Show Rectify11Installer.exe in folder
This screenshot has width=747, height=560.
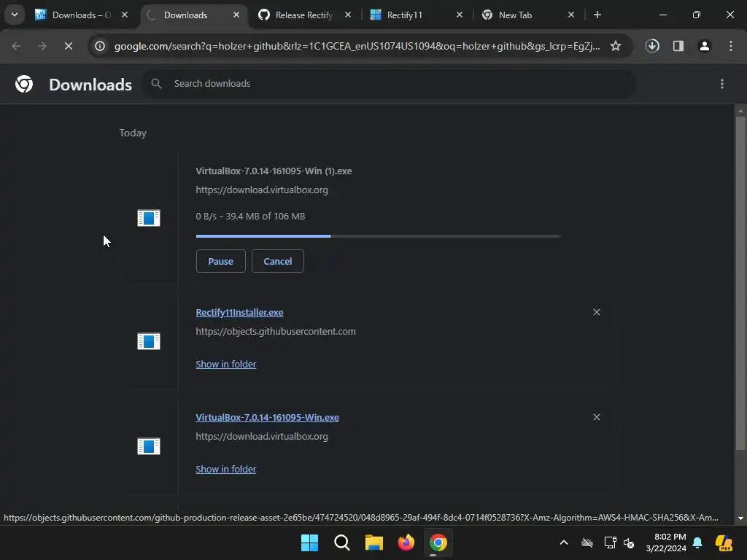[226, 365]
